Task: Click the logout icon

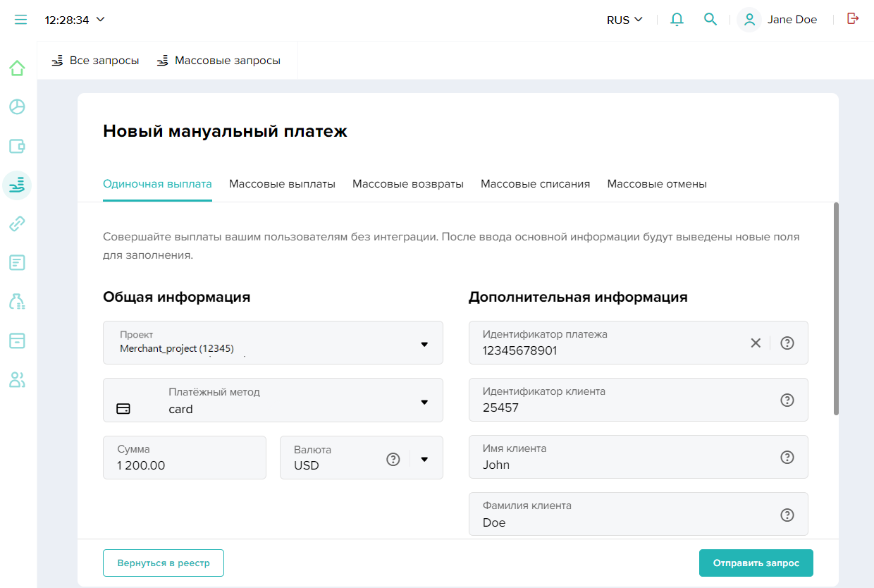Action: pyautogui.click(x=853, y=19)
